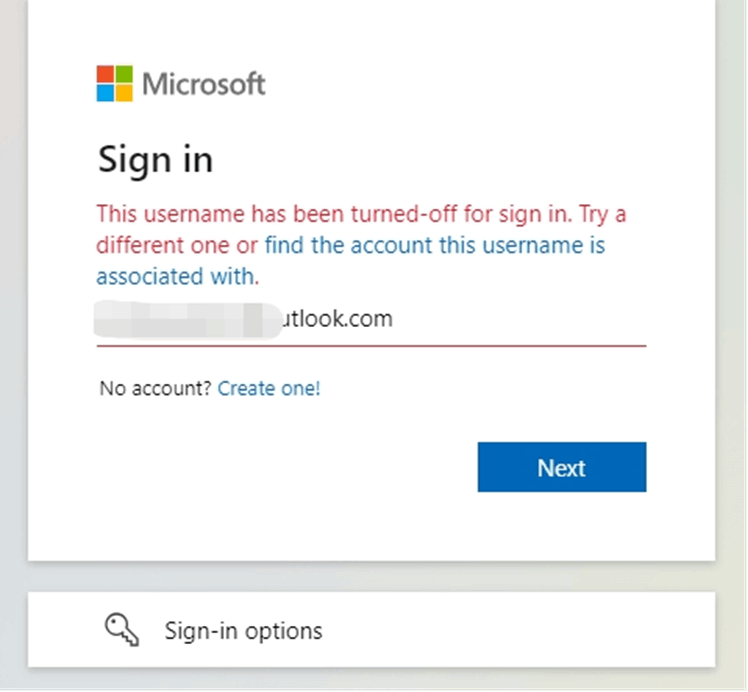Place cursor in the 'outlook.com' text
This screenshot has width=748, height=692.
[336, 319]
